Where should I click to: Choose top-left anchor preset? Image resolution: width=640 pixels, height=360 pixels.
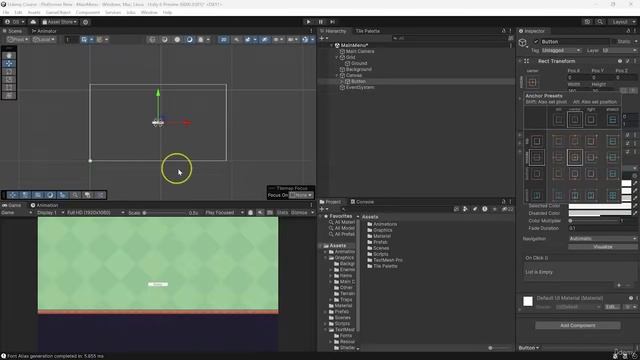pos(558,141)
